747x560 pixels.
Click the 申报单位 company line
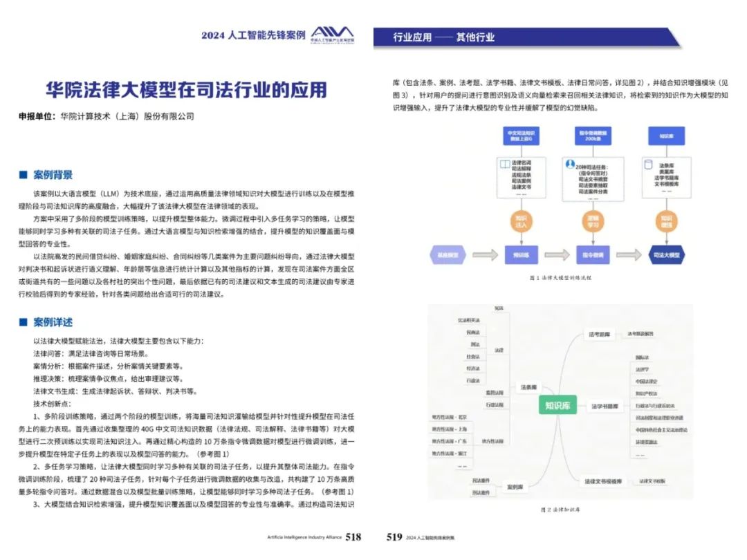(107, 116)
